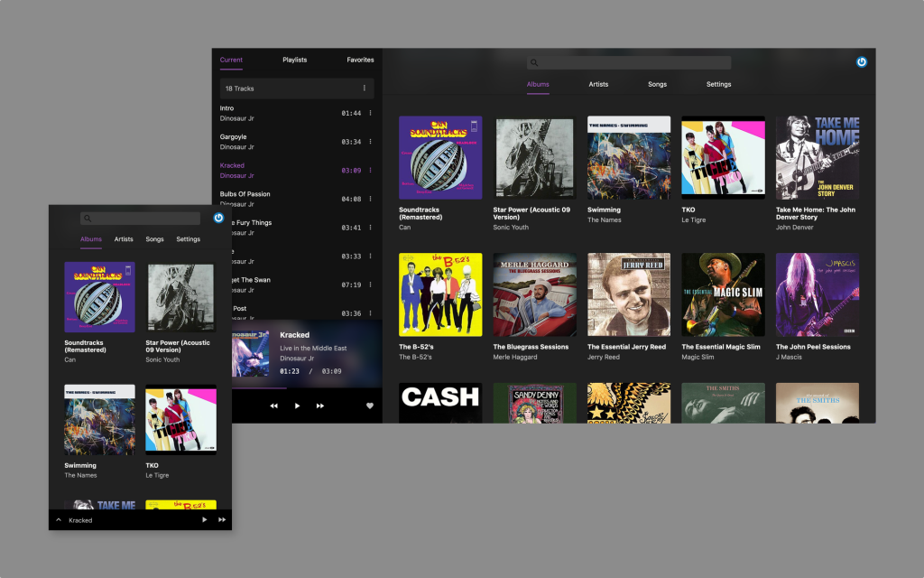Switch to the Playlists tab
The height and width of the screenshot is (578, 924).
(x=294, y=61)
